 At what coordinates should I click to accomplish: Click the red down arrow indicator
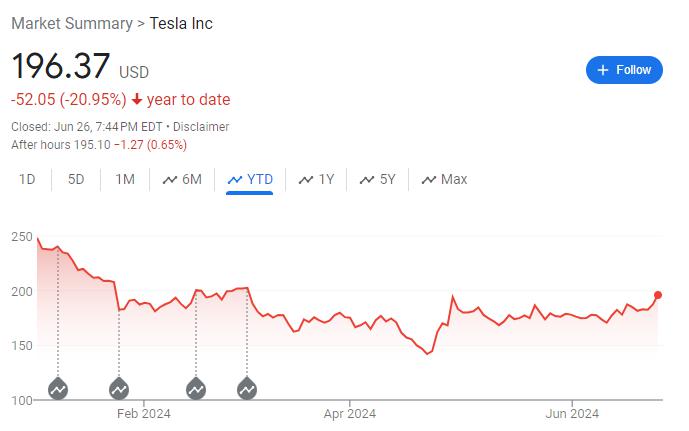137,100
